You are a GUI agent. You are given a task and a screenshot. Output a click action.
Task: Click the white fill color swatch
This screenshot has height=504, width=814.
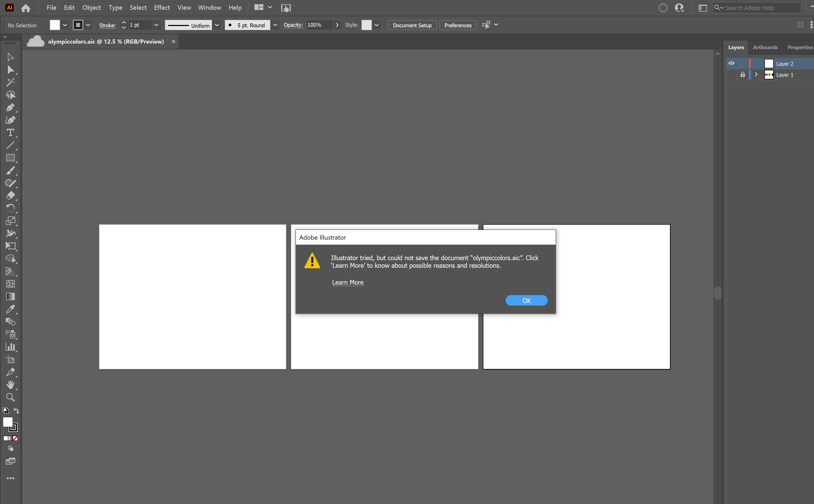coord(8,422)
